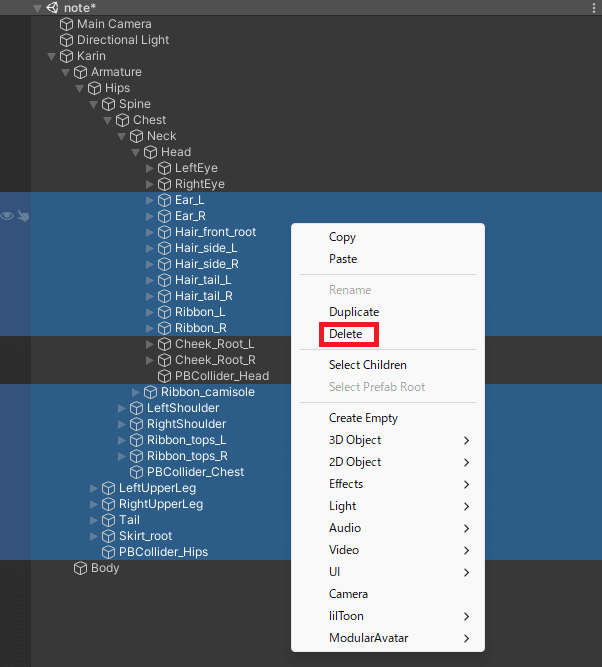Click the cube icon next to Karin
This screenshot has width=602, height=667.
[66, 56]
